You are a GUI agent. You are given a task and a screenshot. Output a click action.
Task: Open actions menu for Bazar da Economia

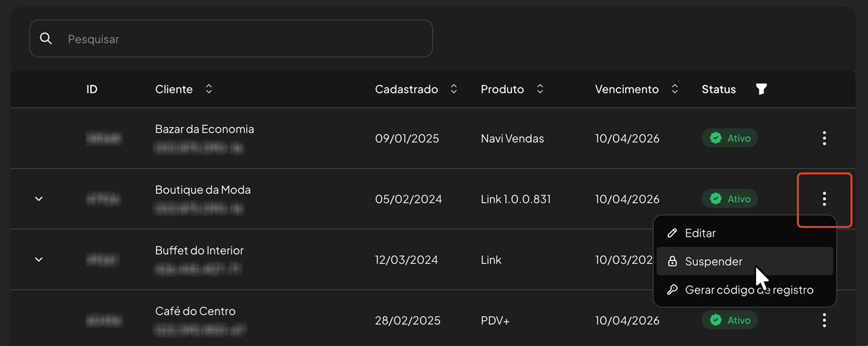[x=824, y=138]
